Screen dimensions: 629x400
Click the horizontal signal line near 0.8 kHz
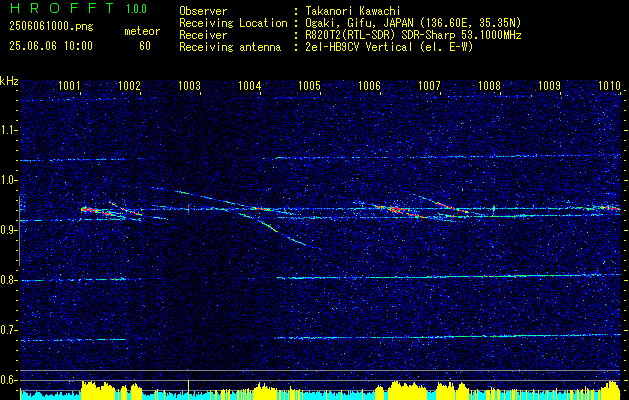pos(448,276)
